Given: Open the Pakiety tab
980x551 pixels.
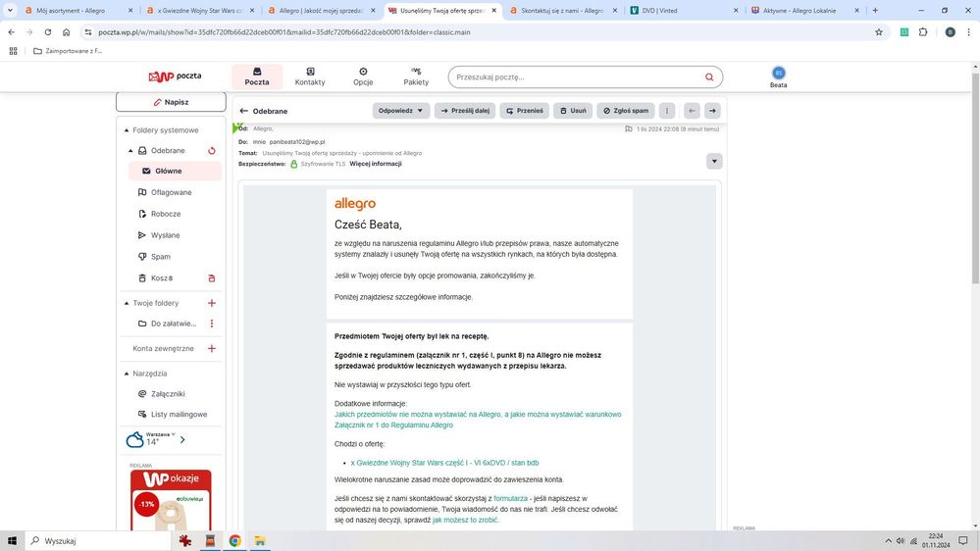Looking at the screenshot, I should [x=416, y=76].
